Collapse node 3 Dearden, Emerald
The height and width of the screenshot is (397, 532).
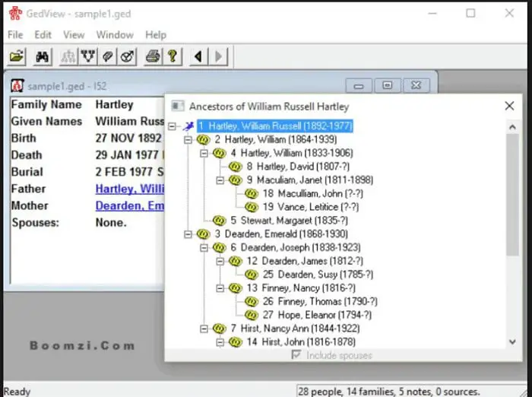pyautogui.click(x=188, y=234)
